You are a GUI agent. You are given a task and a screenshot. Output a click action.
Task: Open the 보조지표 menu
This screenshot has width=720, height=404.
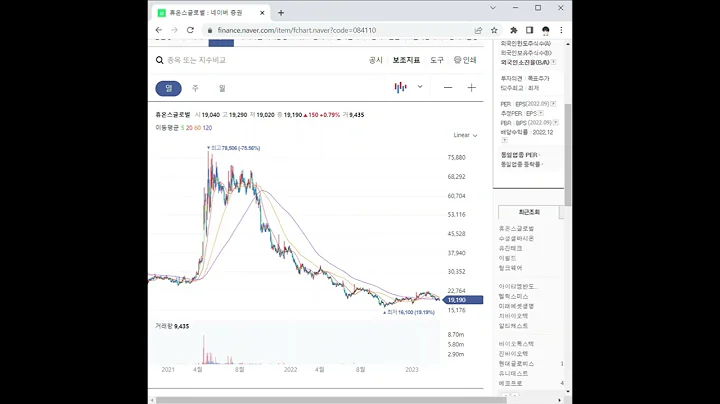click(x=406, y=60)
